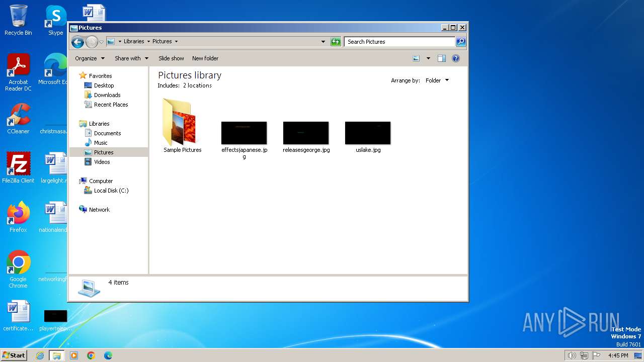Image resolution: width=644 pixels, height=362 pixels.
Task: Click the Recycle Bin desktop icon
Action: click(x=18, y=20)
